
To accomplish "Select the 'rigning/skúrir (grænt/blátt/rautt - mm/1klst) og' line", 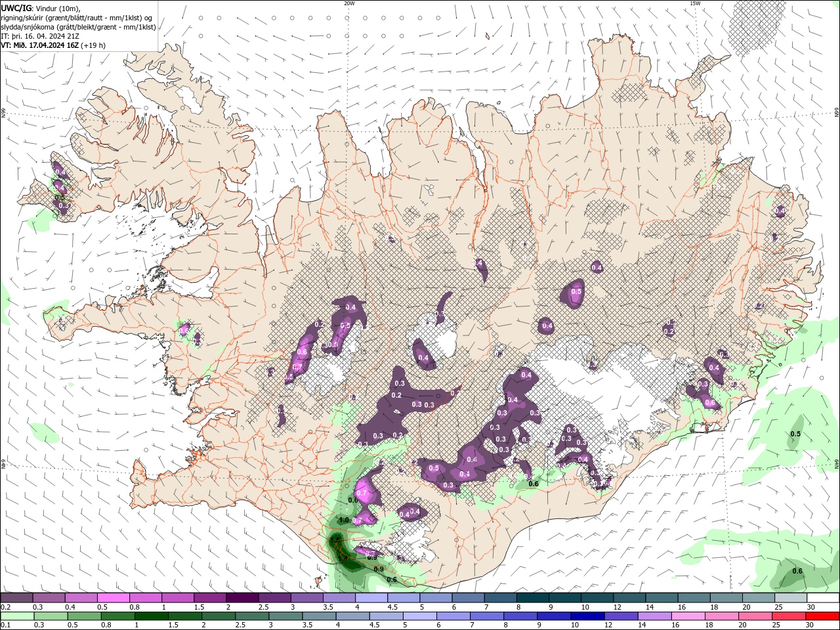I will tap(76, 18).
